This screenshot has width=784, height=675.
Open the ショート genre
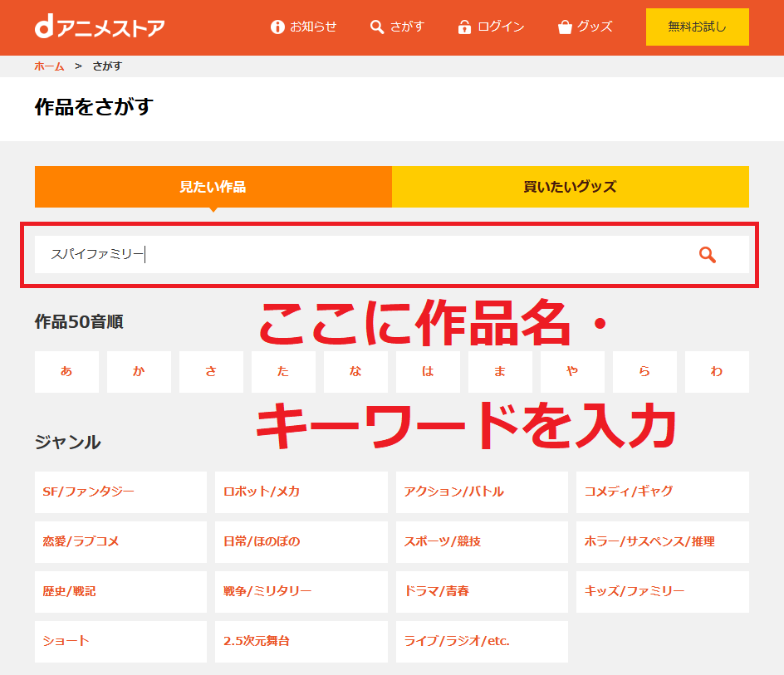[x=121, y=642]
